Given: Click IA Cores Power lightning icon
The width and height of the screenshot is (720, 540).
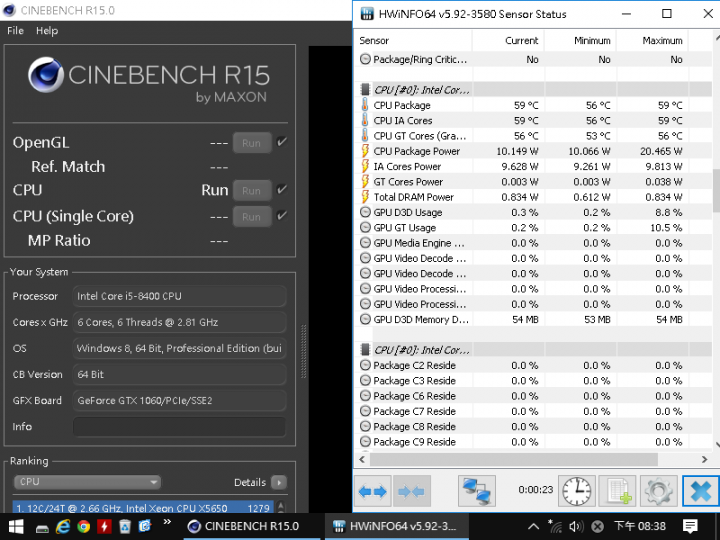Looking at the screenshot, I should [365, 166].
